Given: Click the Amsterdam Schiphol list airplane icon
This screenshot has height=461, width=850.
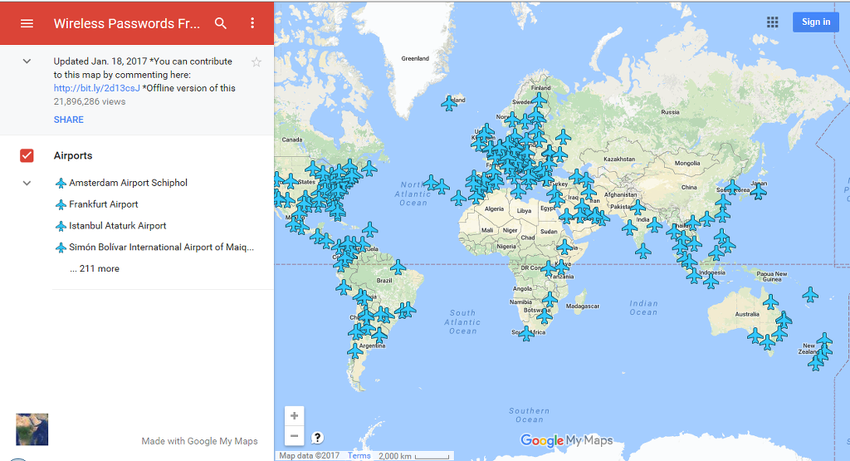Looking at the screenshot, I should pyautogui.click(x=61, y=183).
